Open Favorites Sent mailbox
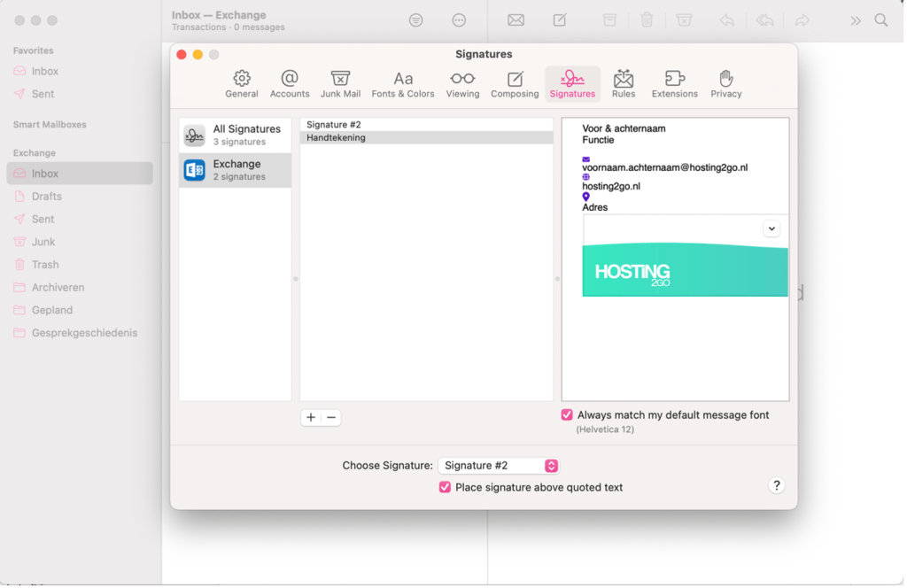This screenshot has height=588, width=907. pos(80,94)
